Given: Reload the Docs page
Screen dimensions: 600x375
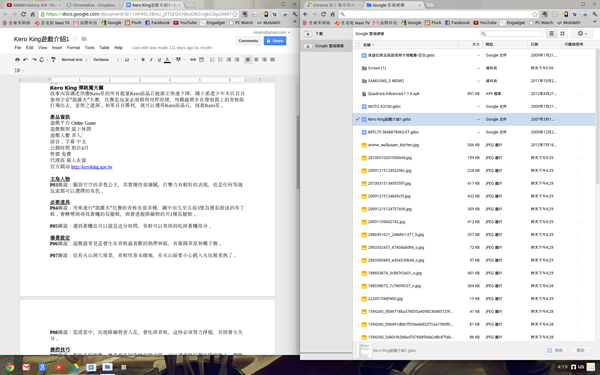Looking at the screenshot, I should tap(23, 14).
